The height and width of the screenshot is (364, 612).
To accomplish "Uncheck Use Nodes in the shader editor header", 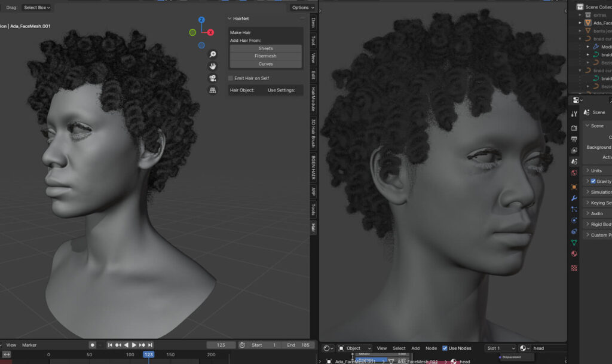I will click(x=445, y=348).
